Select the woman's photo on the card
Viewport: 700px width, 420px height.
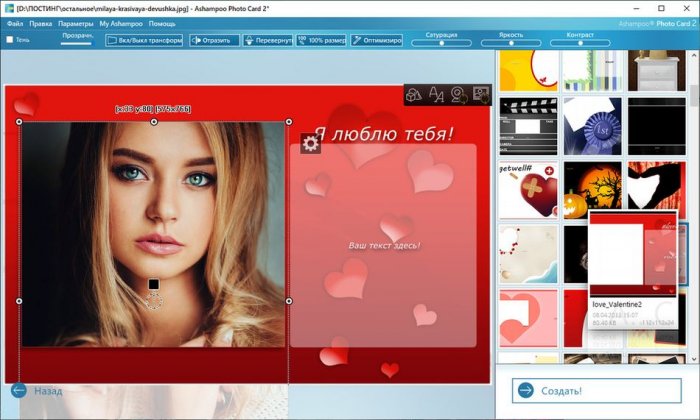click(x=153, y=234)
